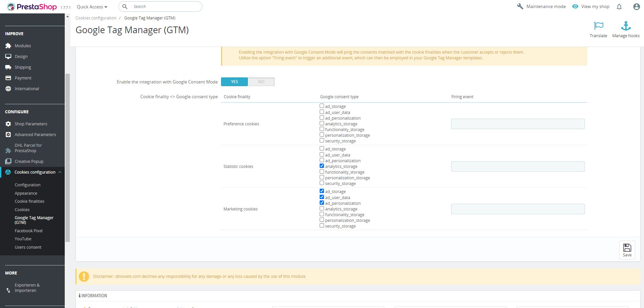The width and height of the screenshot is (644, 308).
Task: Click the Translate flag icon
Action: (598, 26)
